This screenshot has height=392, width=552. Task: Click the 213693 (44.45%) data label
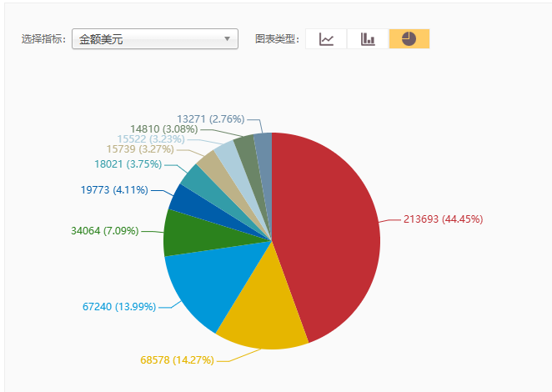tap(443, 219)
